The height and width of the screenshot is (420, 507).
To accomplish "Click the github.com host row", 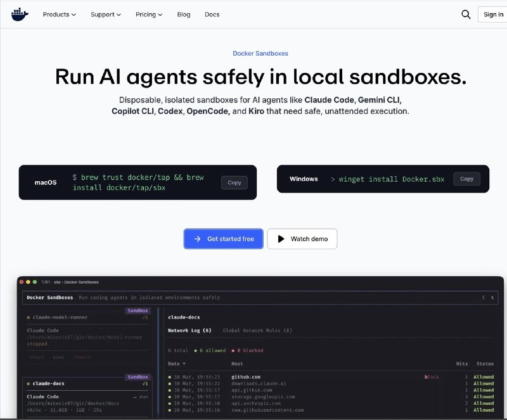I will coord(331,377).
